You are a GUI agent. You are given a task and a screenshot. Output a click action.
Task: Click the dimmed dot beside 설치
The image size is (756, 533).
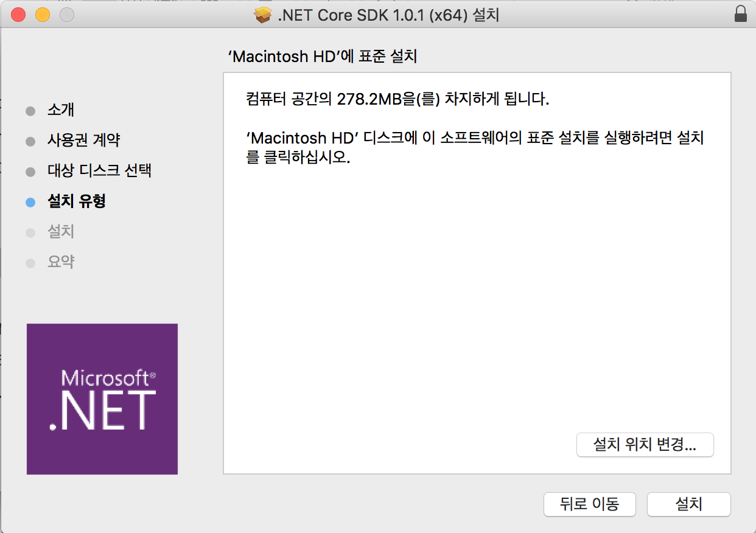29,232
